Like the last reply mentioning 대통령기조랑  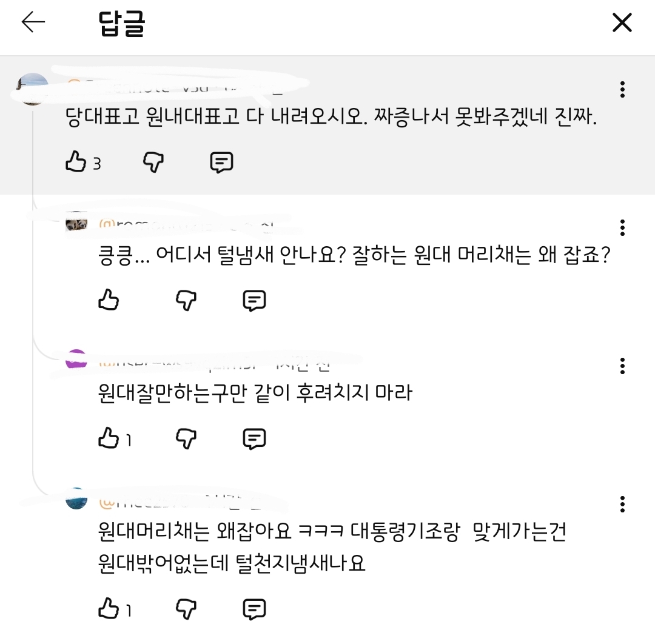(x=109, y=608)
